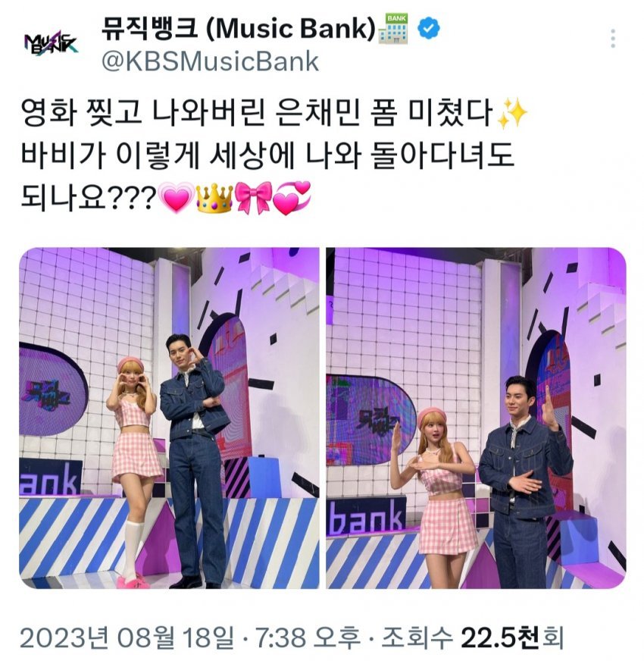
Task: Open the @KBSMusicBank handle link
Action: (x=210, y=61)
